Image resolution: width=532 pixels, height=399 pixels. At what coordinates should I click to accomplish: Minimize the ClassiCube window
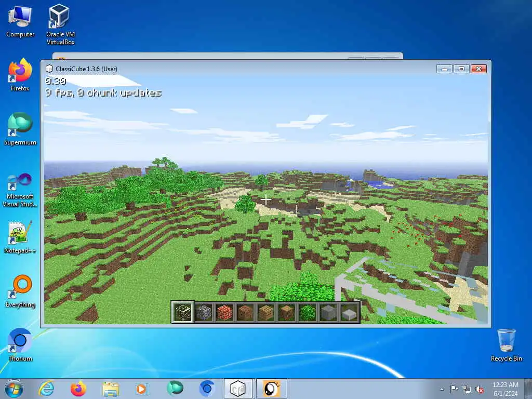(x=445, y=69)
